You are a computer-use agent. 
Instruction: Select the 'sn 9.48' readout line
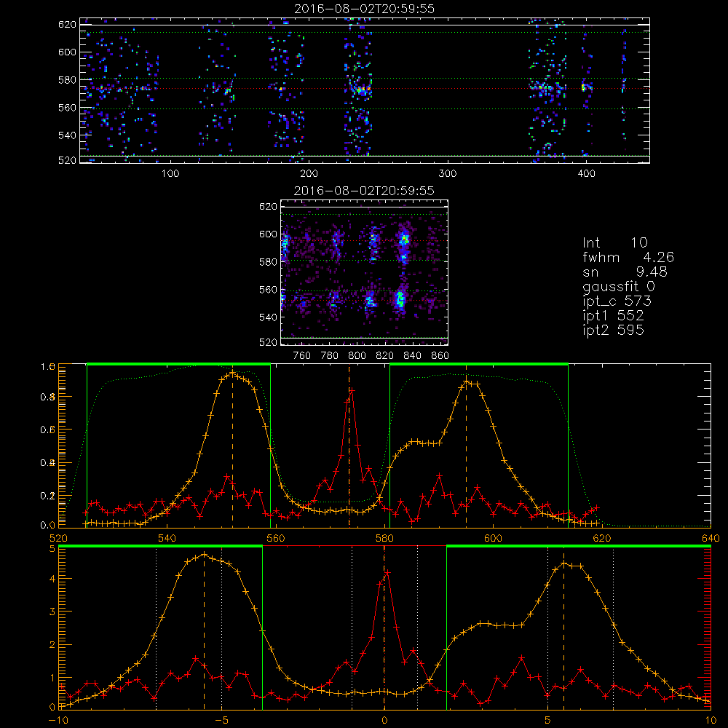click(625, 272)
